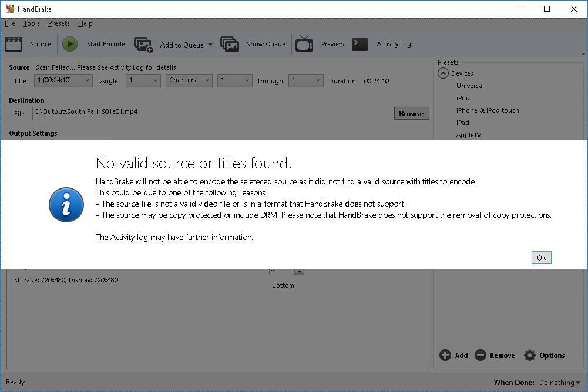Open the Angle dropdown
This screenshot has width=588, height=392.
coord(143,80)
